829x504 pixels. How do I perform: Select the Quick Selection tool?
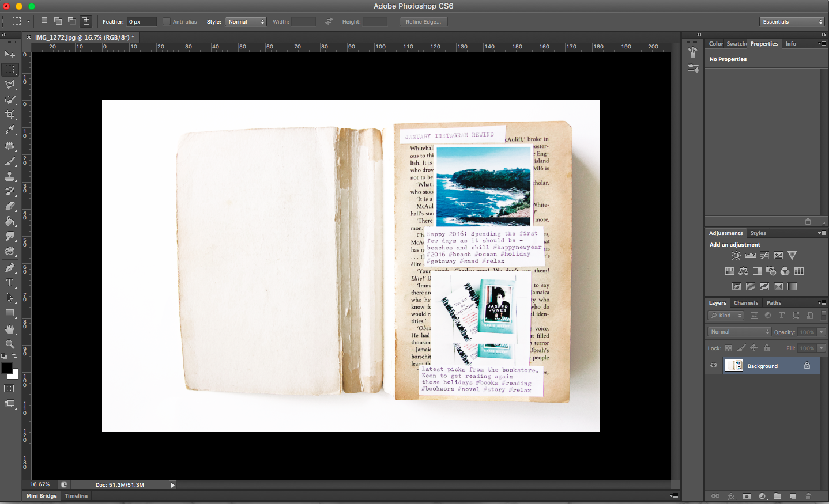coord(10,100)
